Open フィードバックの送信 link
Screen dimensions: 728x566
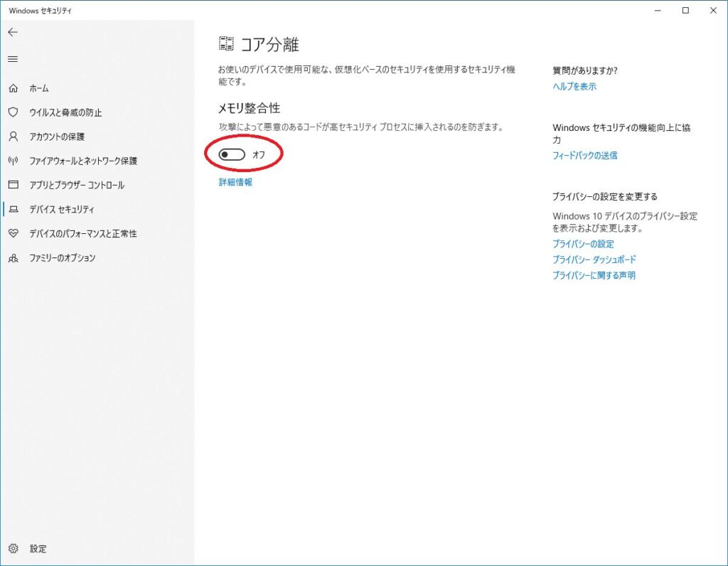click(x=585, y=156)
